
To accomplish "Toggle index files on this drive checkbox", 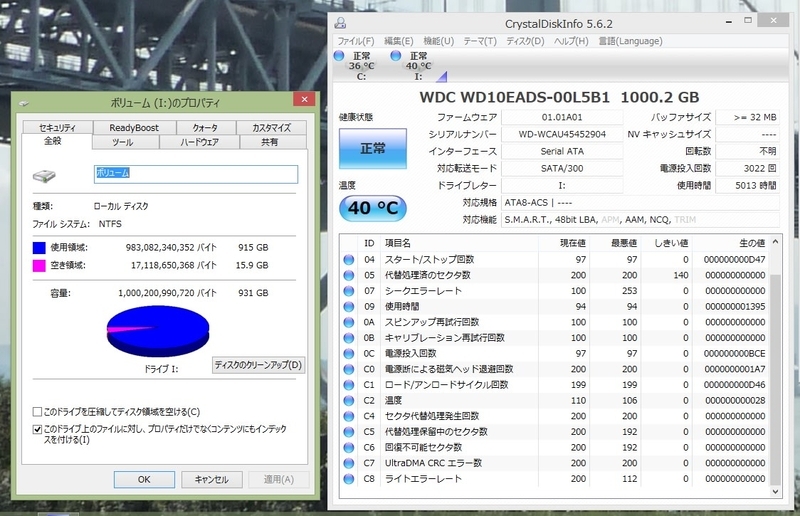I will tap(37, 429).
